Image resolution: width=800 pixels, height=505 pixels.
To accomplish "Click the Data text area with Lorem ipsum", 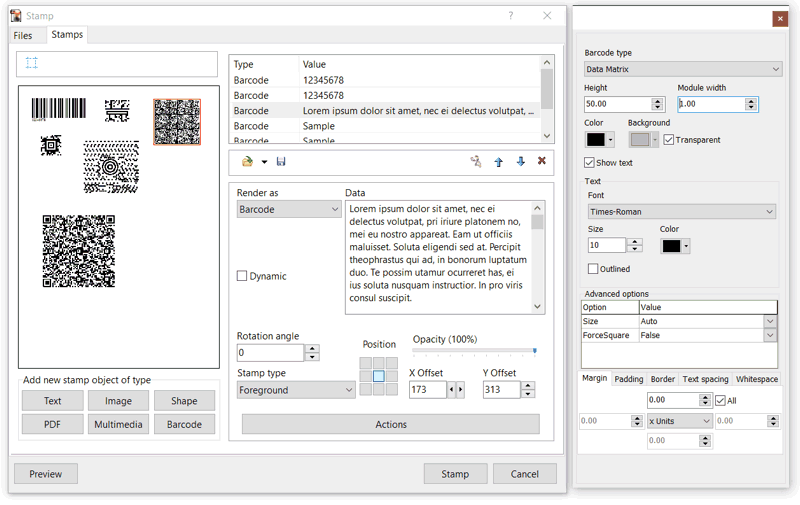I will pos(439,257).
